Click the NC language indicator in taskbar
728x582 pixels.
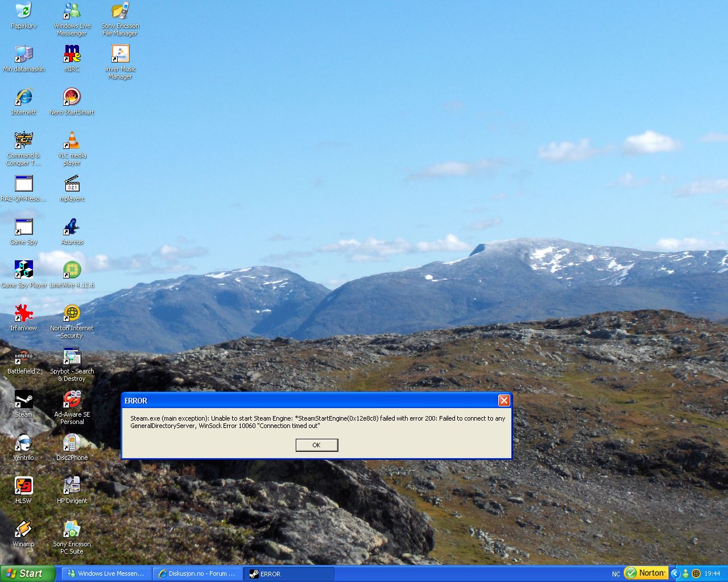pyautogui.click(x=616, y=574)
